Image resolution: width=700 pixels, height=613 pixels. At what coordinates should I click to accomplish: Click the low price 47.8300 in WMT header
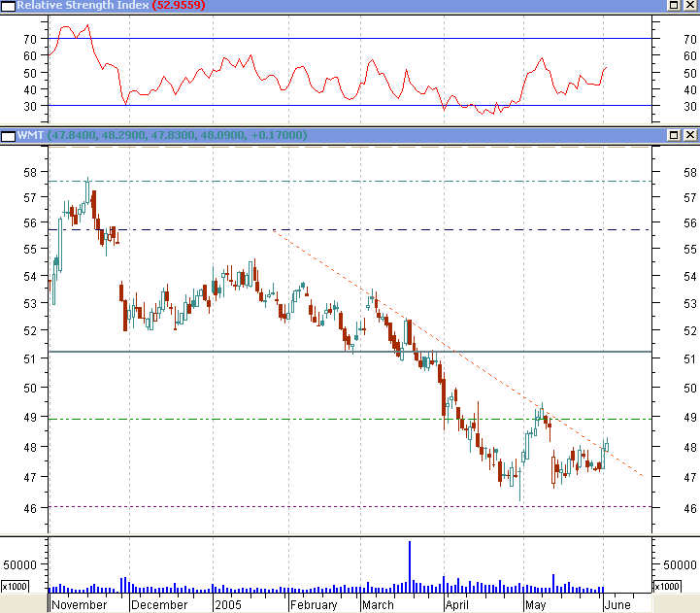[x=173, y=135]
